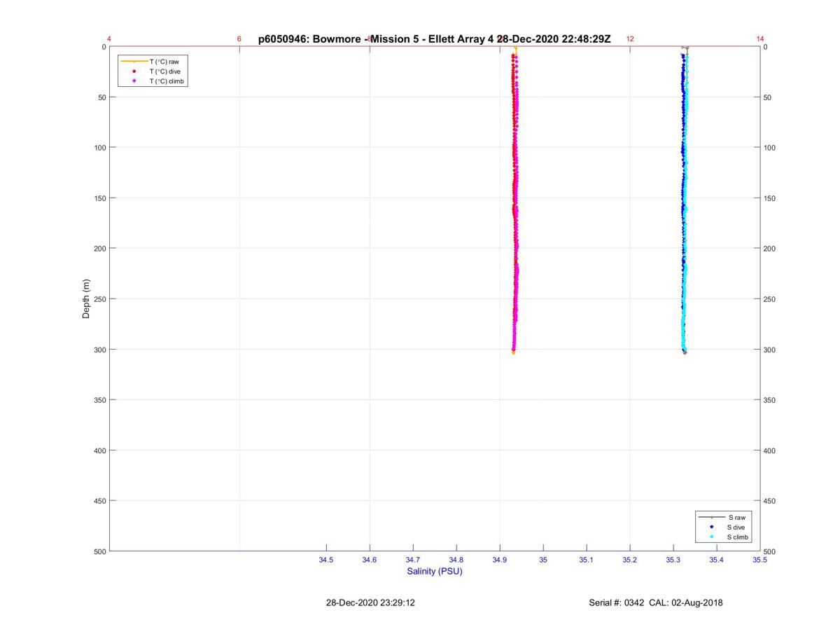Click salinity tick label 34.7

(x=413, y=560)
